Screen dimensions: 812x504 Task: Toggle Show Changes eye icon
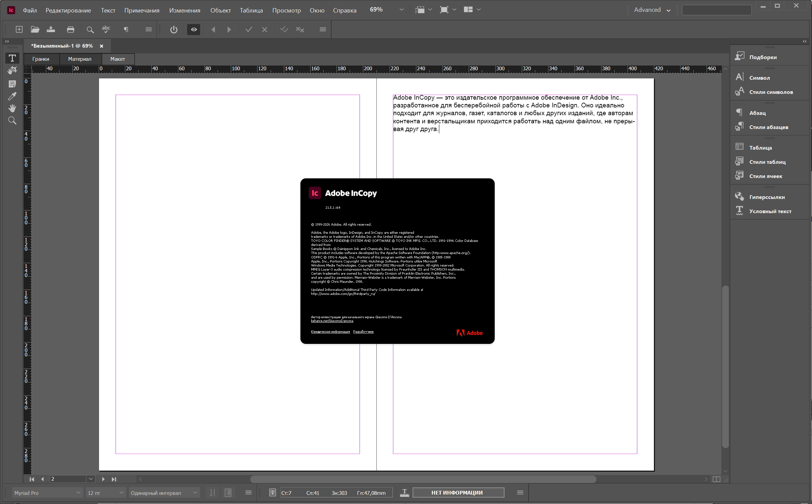(194, 30)
